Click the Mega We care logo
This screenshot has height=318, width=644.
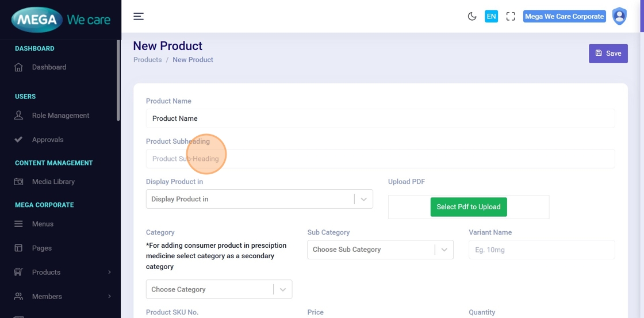point(60,20)
